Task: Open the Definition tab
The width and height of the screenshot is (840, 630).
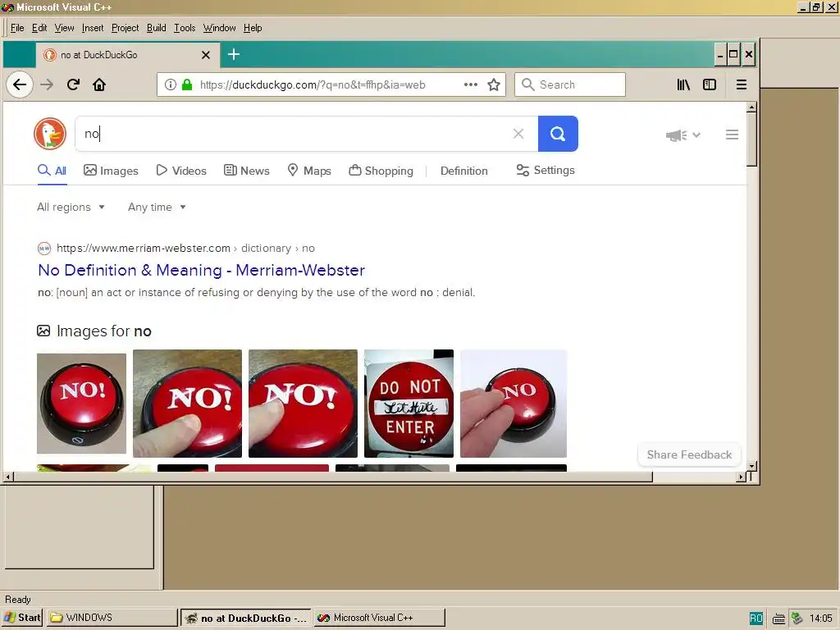Action: [x=464, y=171]
